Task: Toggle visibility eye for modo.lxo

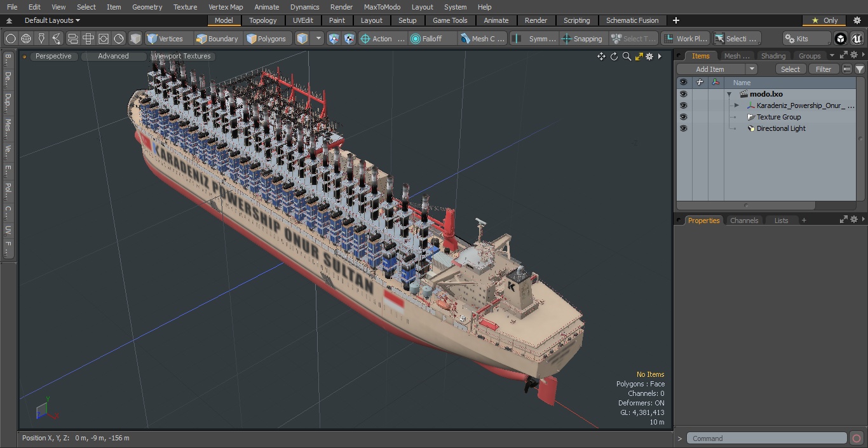Action: (x=683, y=94)
